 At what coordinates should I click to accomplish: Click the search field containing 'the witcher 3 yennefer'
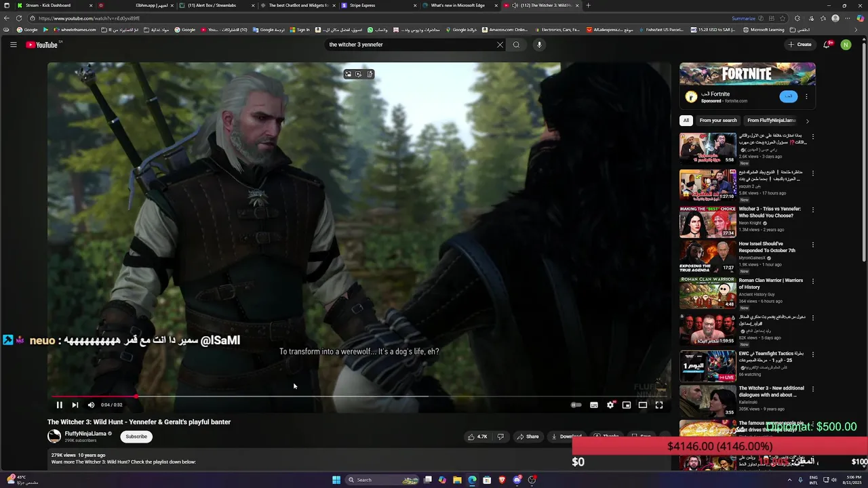pyautogui.click(x=409, y=45)
